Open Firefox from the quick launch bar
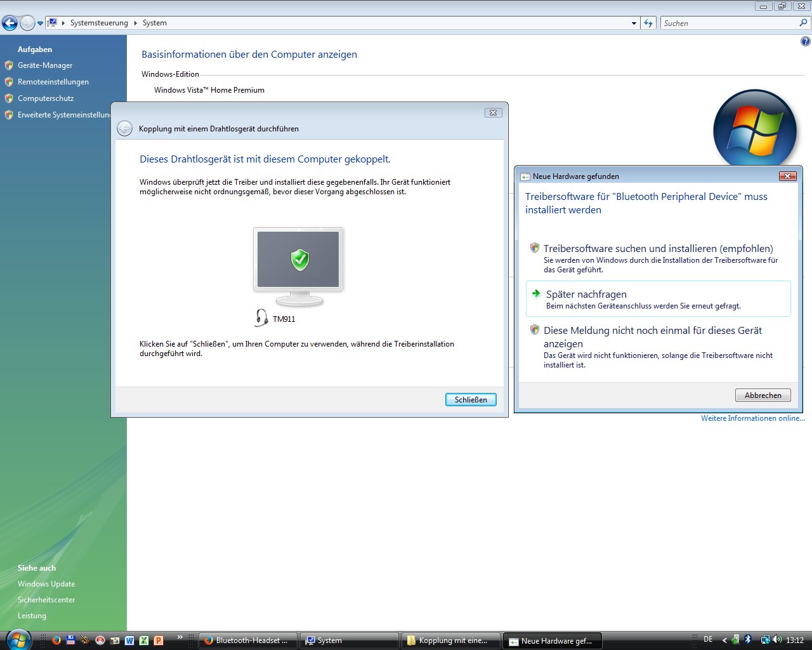Screen dimensions: 812x650 pos(56,640)
